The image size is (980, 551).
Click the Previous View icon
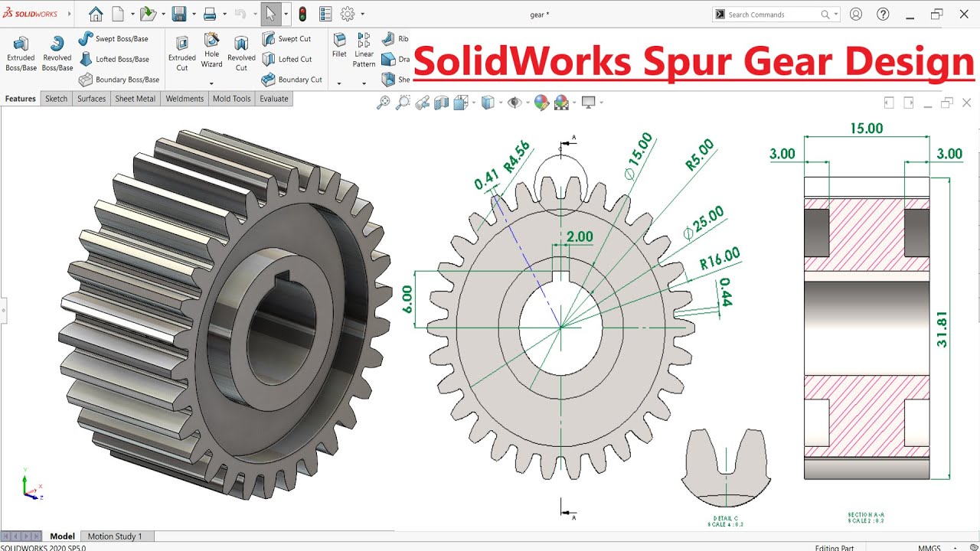click(x=422, y=102)
